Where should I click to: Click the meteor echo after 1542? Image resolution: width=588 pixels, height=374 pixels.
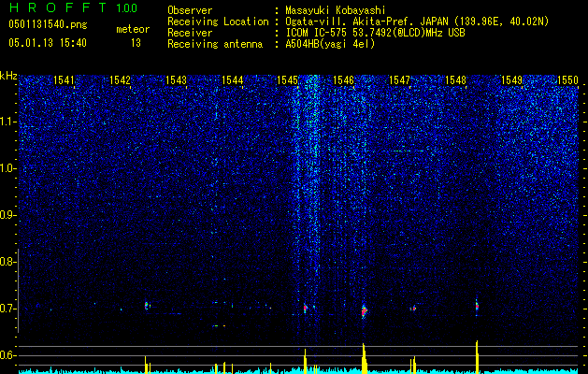(x=147, y=306)
